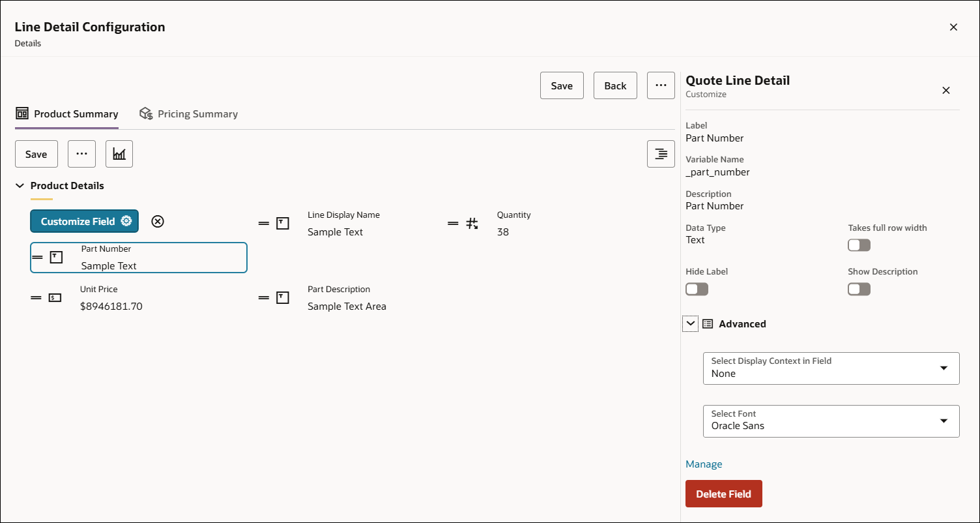Click the right-align layout icon button
Viewport: 980px width, 523px height.
click(x=661, y=154)
